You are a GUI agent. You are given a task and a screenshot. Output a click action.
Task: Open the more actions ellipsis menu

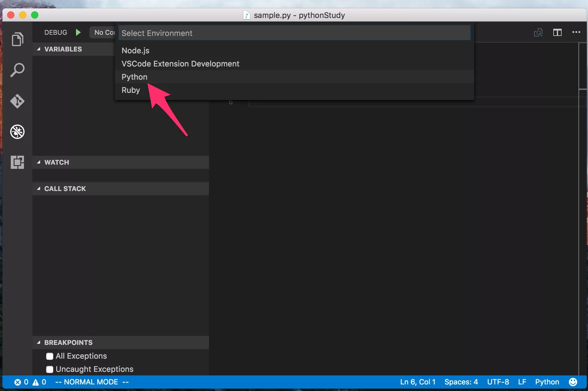[576, 32]
